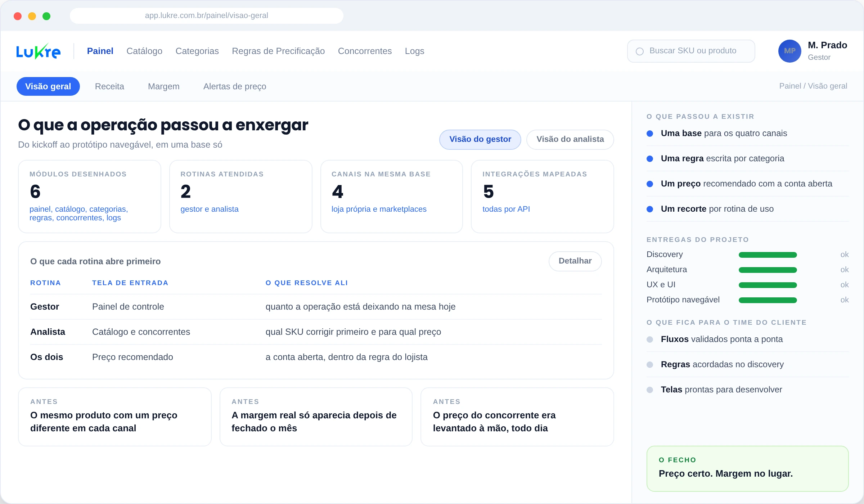Screen dimensions: 864x504
Task: Click the Os dois row label
Action: [x=47, y=357]
